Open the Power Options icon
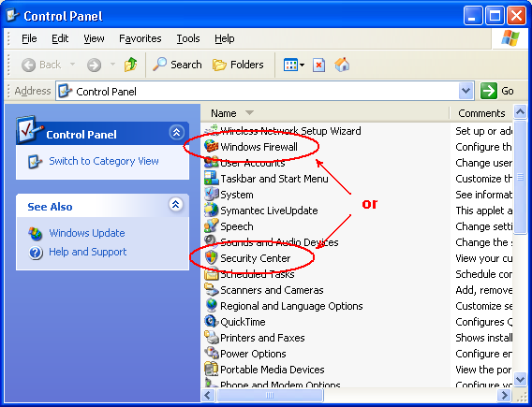This screenshot has width=532, height=407. 211,354
